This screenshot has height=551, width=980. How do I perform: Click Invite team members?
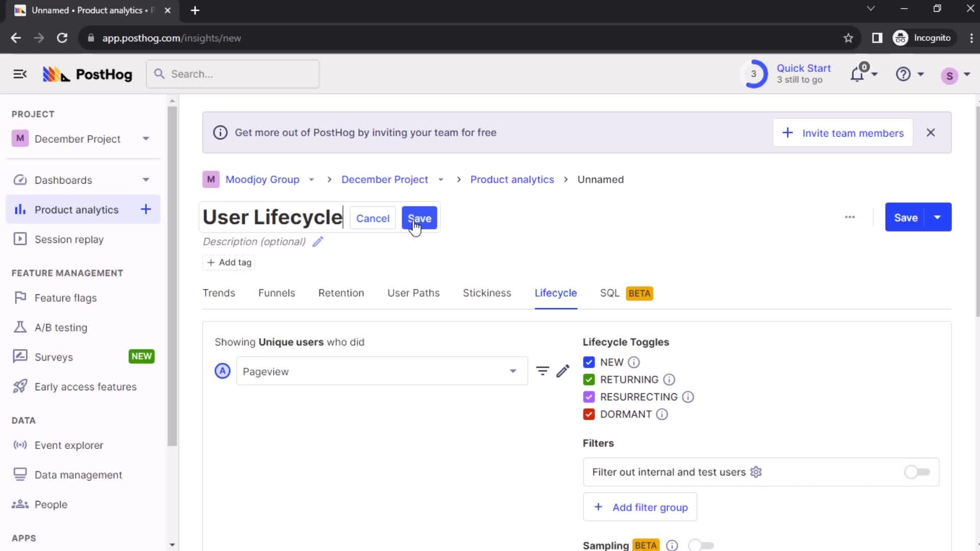pos(843,133)
